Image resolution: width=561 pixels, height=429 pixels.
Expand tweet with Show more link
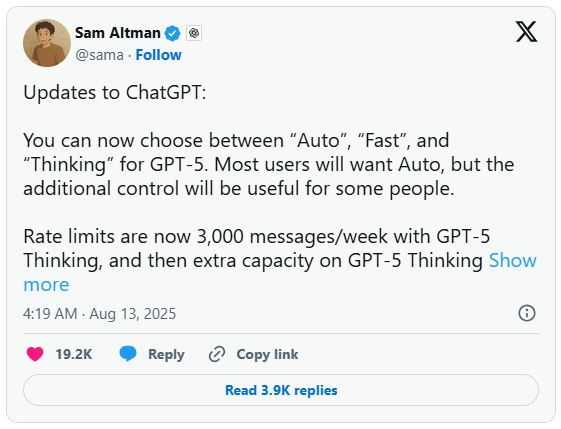click(x=280, y=273)
